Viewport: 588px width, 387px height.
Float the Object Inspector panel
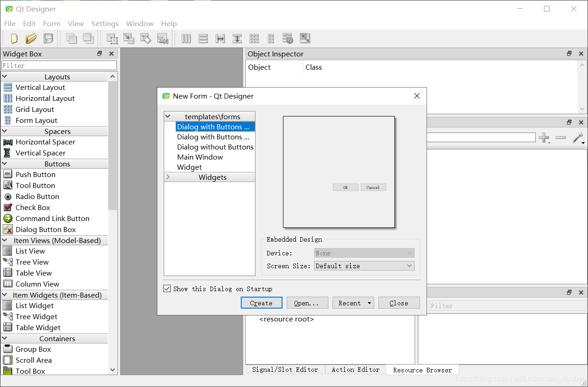(569, 54)
